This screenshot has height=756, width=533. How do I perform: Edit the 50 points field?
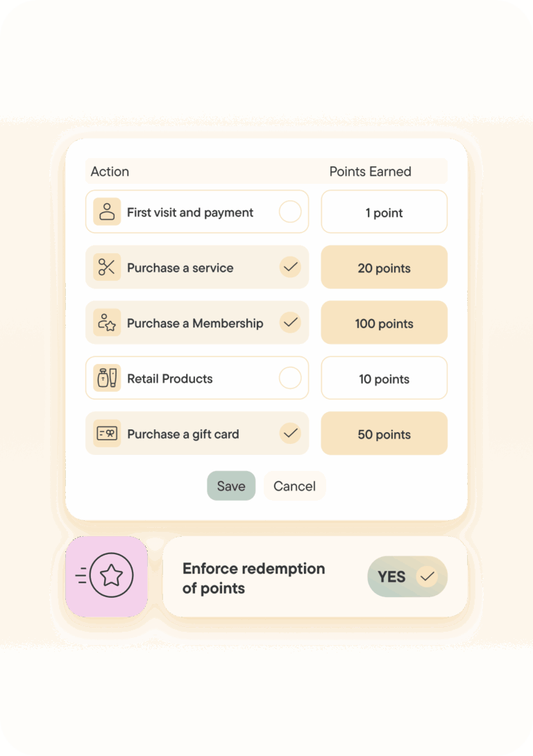[x=384, y=434]
